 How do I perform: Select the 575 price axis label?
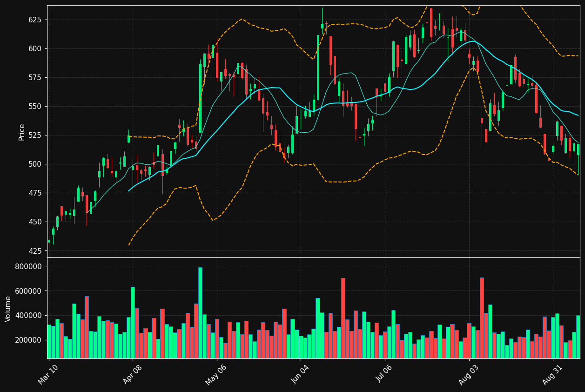tap(35, 78)
